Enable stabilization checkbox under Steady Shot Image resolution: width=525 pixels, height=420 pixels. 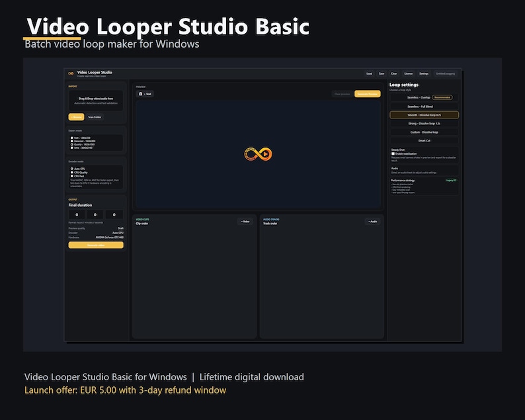click(x=393, y=153)
